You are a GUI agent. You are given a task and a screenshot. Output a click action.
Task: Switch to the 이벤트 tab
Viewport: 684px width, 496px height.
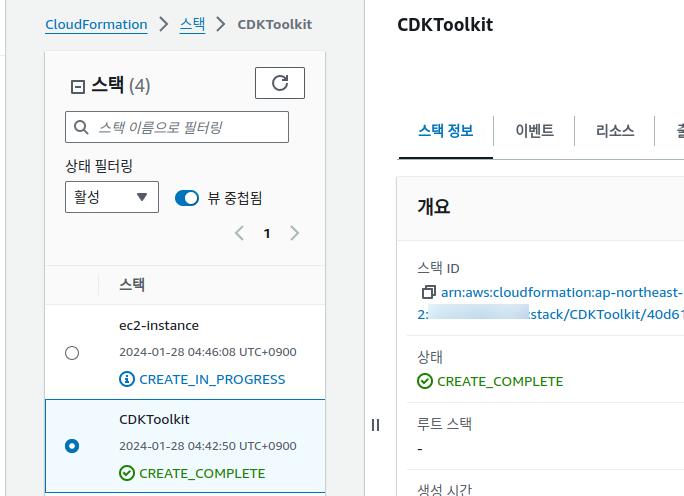coord(534,130)
